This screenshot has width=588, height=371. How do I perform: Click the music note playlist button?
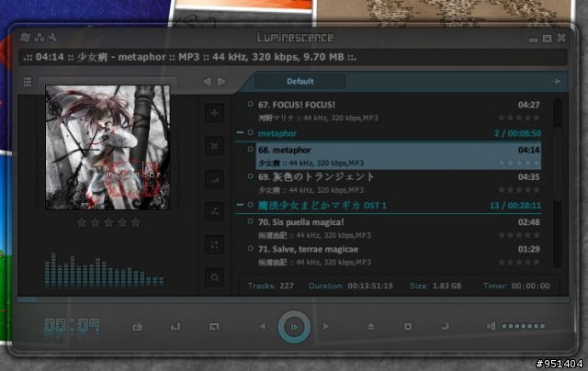(214, 212)
